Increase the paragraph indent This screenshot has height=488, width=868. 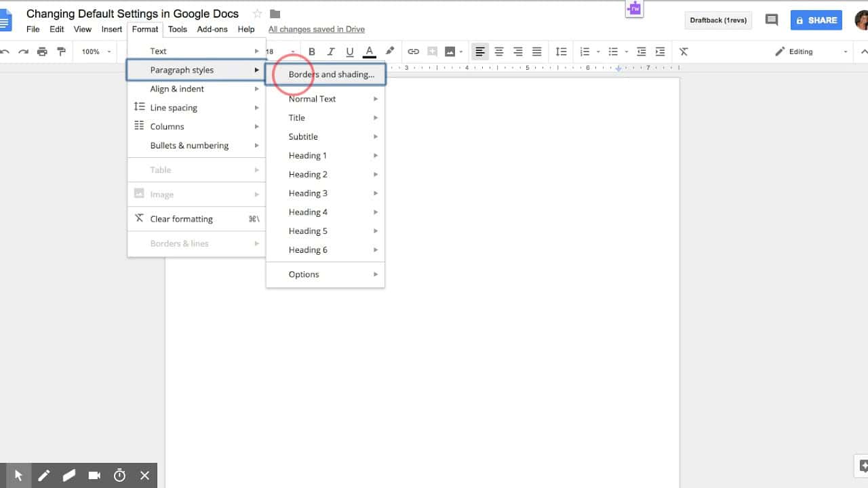pos(660,52)
